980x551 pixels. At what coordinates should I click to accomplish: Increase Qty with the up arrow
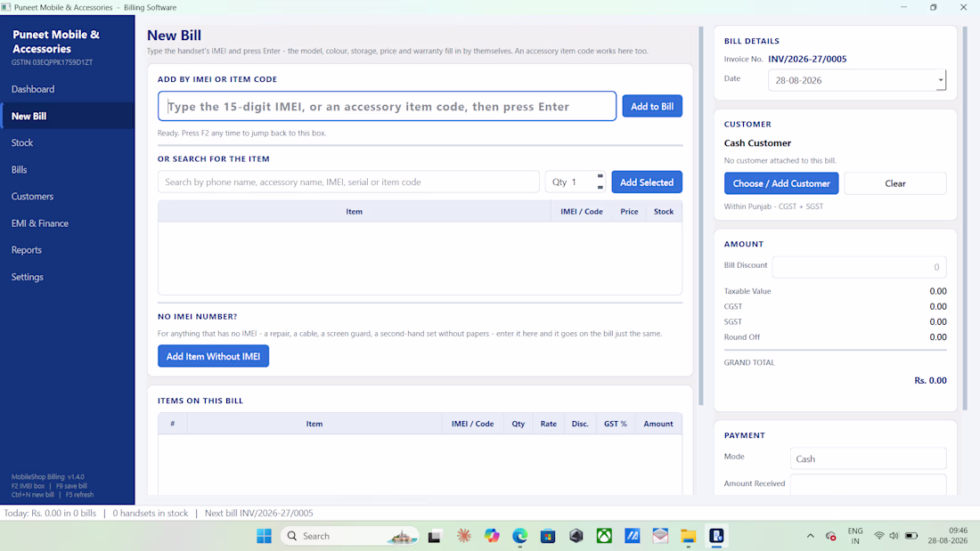point(600,176)
